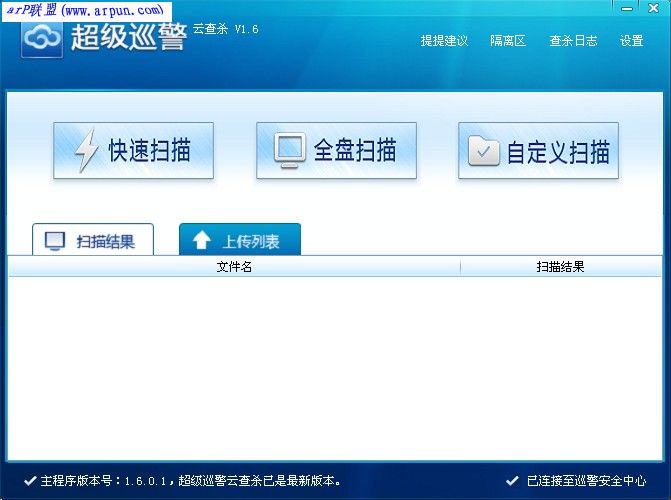Click the 超级巡警 cloud logo icon

tap(43, 38)
